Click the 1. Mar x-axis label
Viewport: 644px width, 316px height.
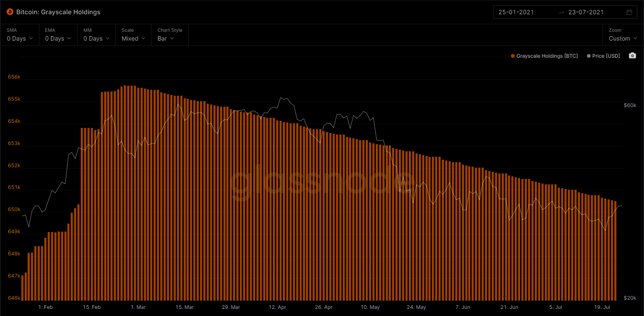pos(138,307)
